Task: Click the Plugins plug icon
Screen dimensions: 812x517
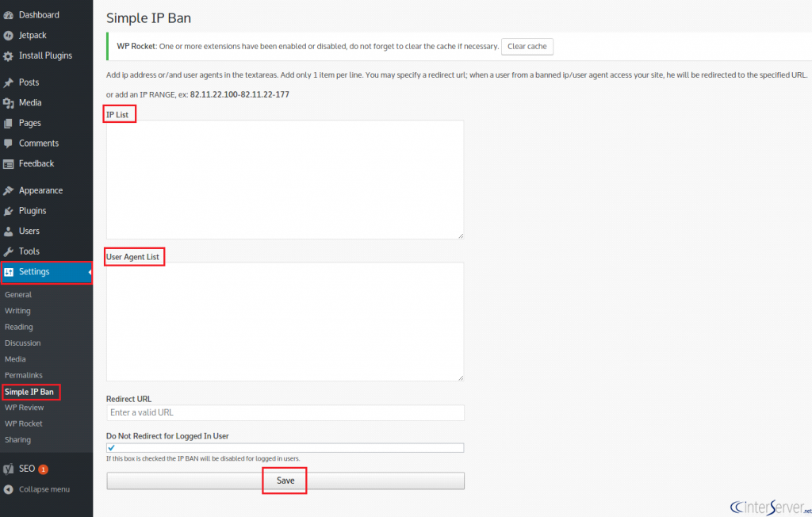Action: pyautogui.click(x=8, y=211)
